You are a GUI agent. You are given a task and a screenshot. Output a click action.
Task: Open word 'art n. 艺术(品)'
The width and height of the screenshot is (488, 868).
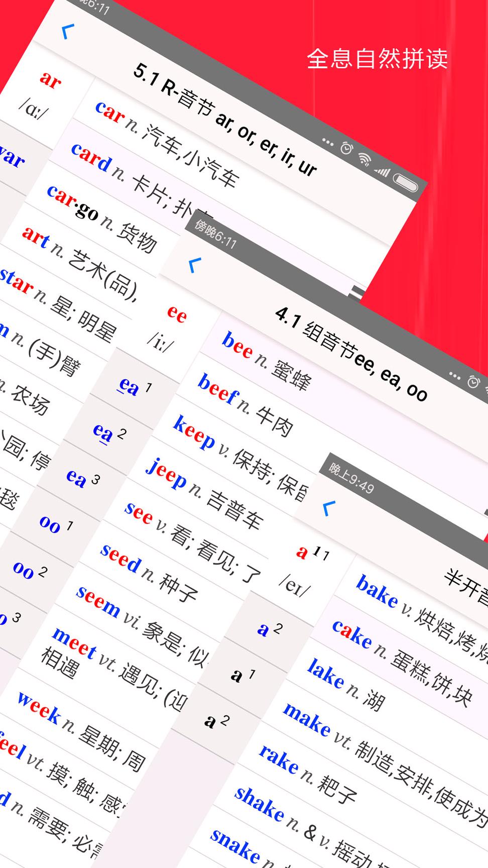pos(79,263)
